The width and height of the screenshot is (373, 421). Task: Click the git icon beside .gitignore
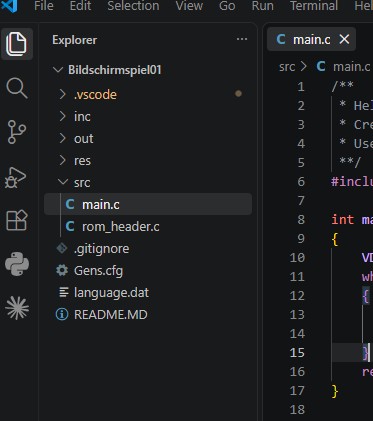pyautogui.click(x=62, y=248)
